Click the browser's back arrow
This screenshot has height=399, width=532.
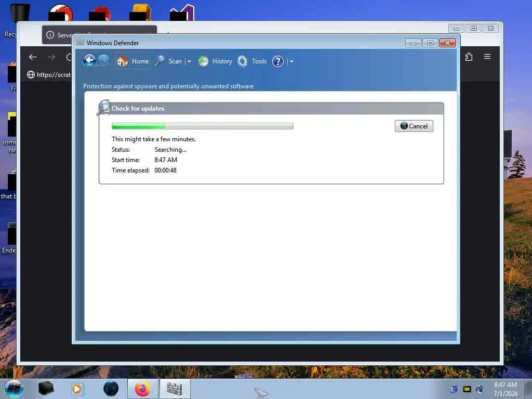point(33,57)
